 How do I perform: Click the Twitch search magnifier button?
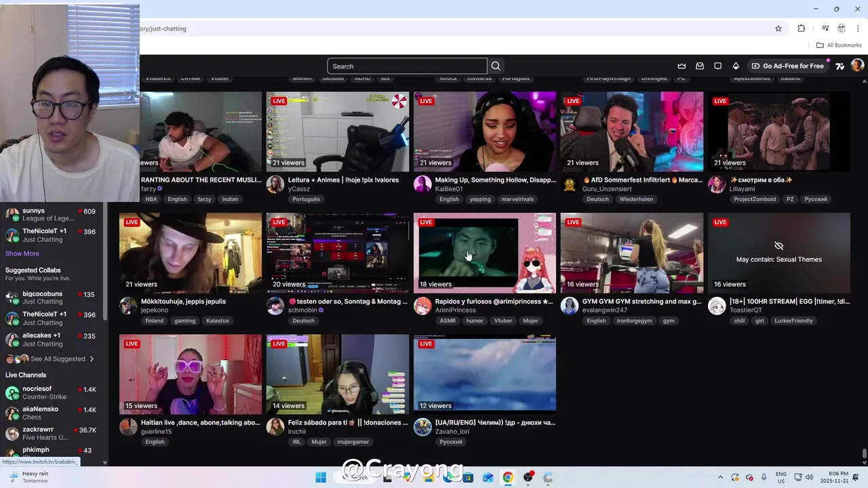coord(496,66)
